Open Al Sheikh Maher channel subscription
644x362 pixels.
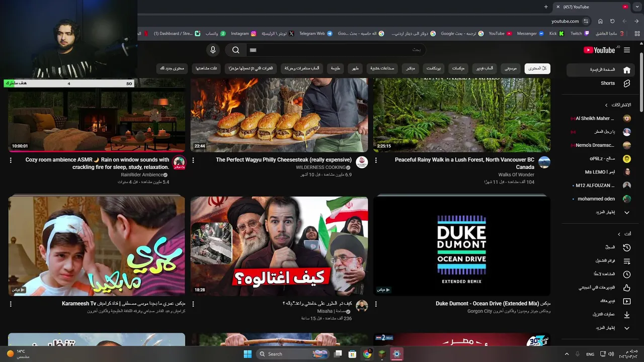(600, 119)
